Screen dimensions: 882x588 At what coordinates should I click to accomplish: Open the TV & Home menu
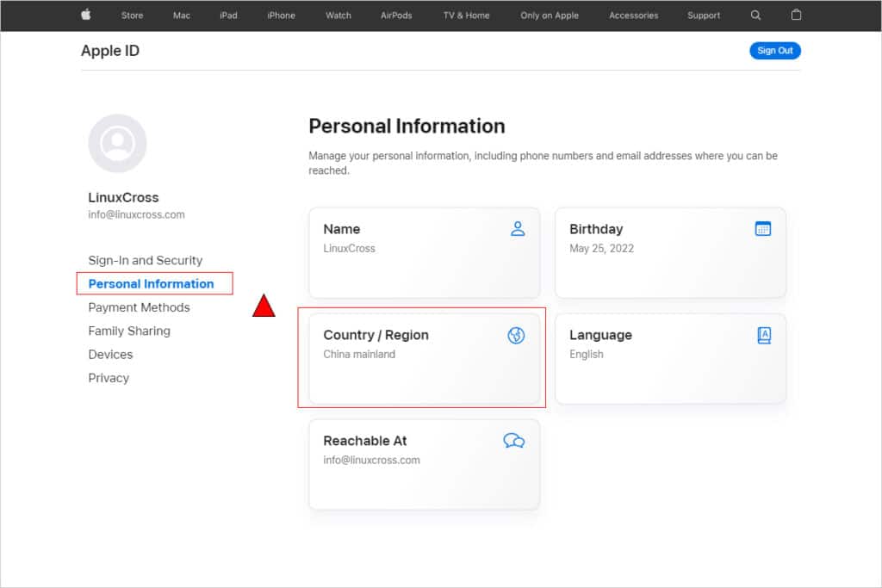[466, 15]
